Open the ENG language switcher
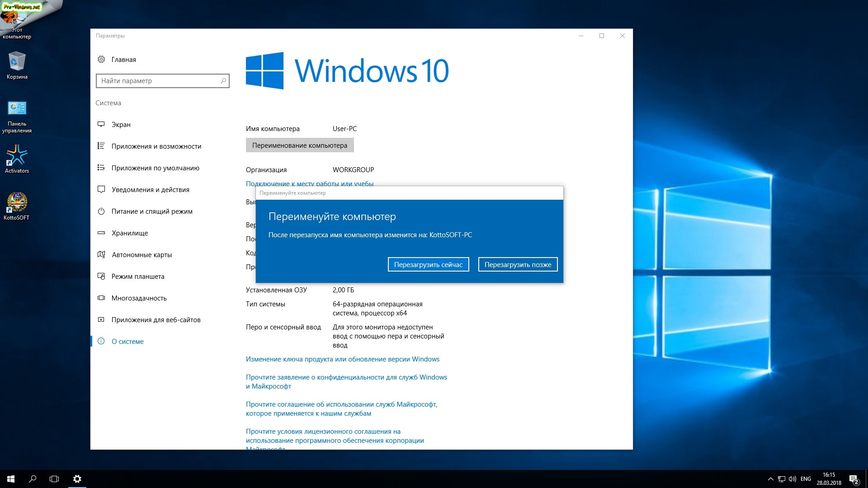Screen dimensions: 868x488 tap(806, 479)
